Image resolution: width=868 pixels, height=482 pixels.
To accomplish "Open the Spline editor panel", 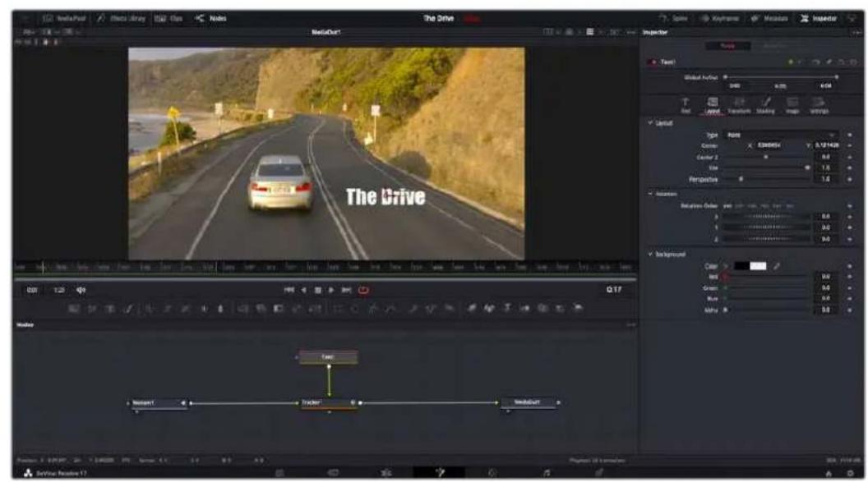I will coord(673,18).
